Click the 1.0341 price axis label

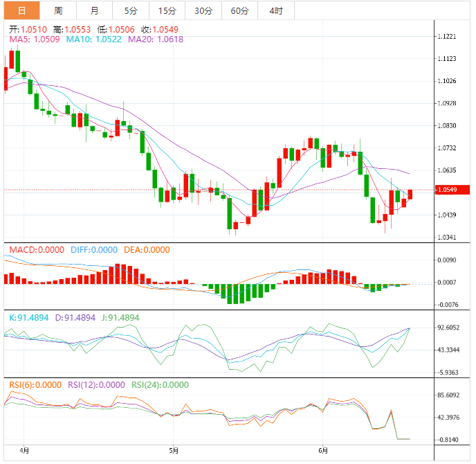point(446,238)
